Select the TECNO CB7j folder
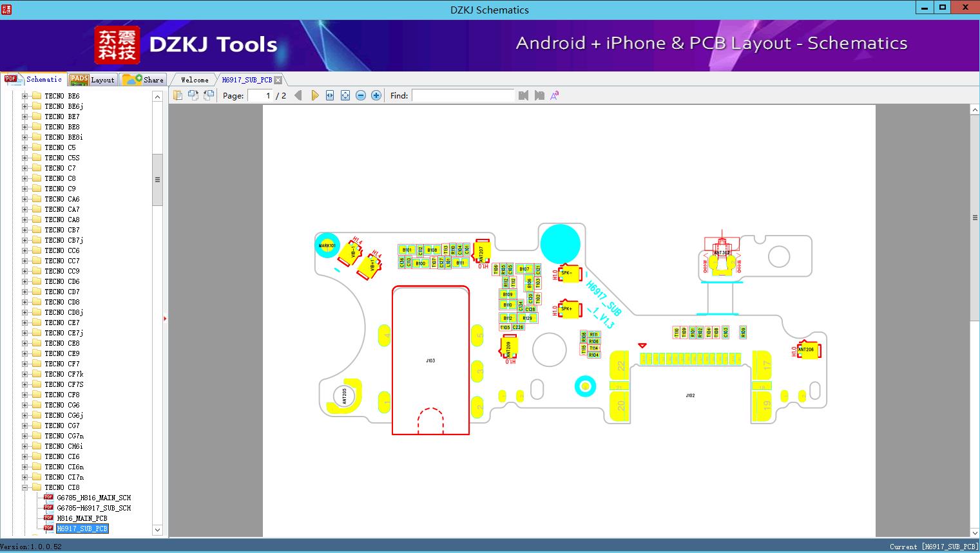This screenshot has width=980, height=553. tap(64, 240)
